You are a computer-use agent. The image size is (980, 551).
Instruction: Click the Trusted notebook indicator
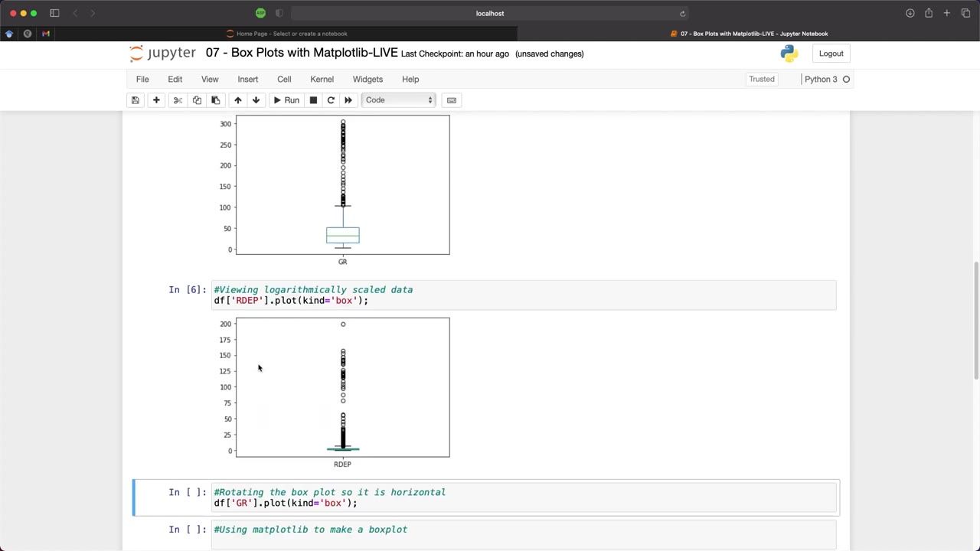pyautogui.click(x=762, y=80)
